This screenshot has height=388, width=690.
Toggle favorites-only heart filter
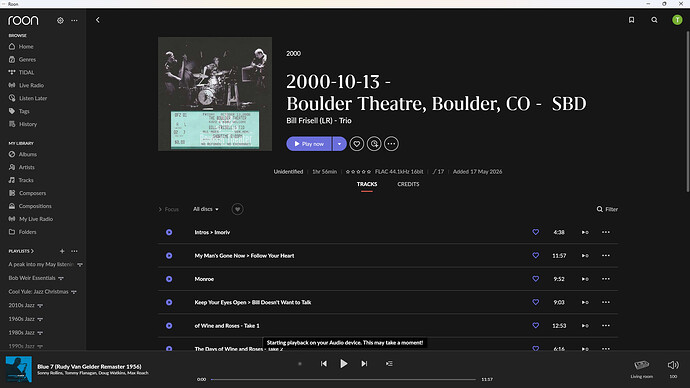237,209
